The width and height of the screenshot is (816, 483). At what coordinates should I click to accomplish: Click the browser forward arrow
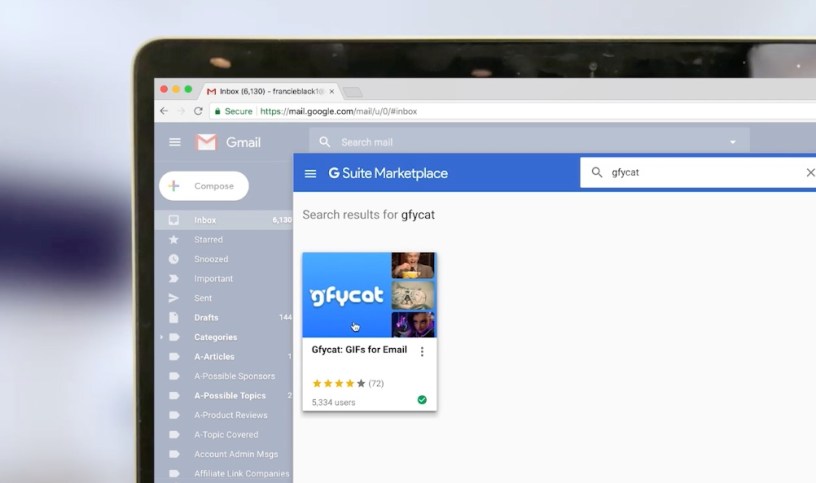(181, 111)
